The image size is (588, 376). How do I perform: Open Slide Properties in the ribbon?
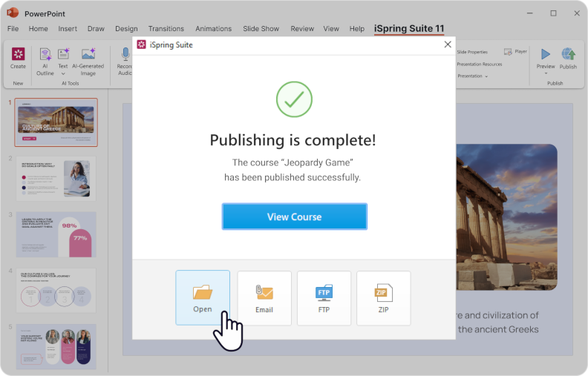[472, 52]
